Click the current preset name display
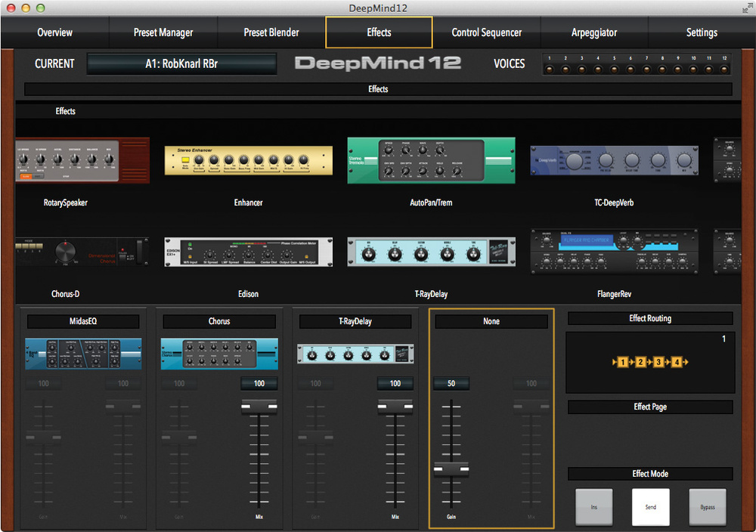This screenshot has height=532, width=756. pyautogui.click(x=181, y=63)
